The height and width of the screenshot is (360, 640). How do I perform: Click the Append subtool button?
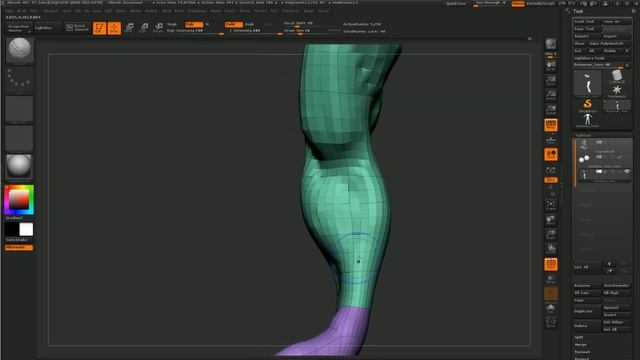pos(617,308)
